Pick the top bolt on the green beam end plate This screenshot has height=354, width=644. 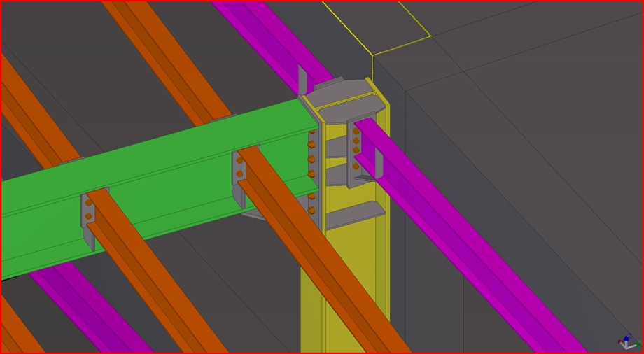pyautogui.click(x=311, y=131)
